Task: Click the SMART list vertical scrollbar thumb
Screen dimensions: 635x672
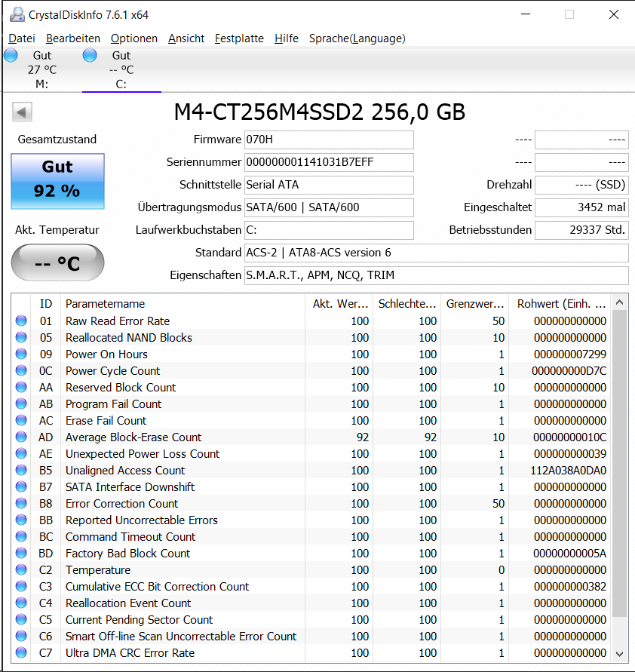Action: (620, 464)
